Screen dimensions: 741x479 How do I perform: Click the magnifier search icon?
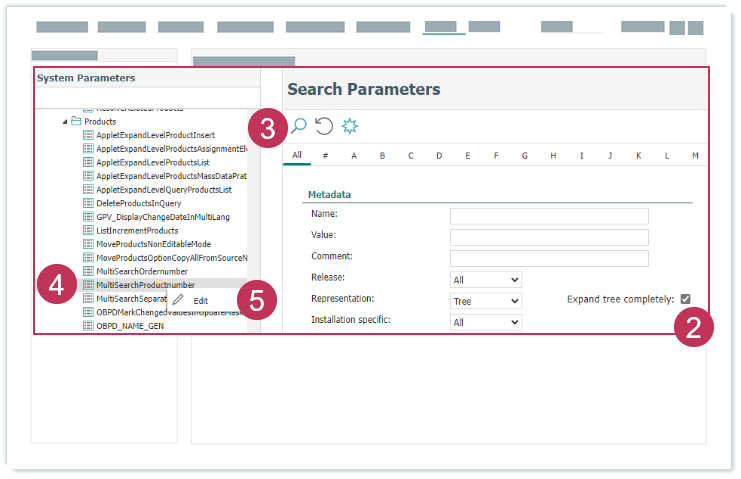click(x=298, y=125)
